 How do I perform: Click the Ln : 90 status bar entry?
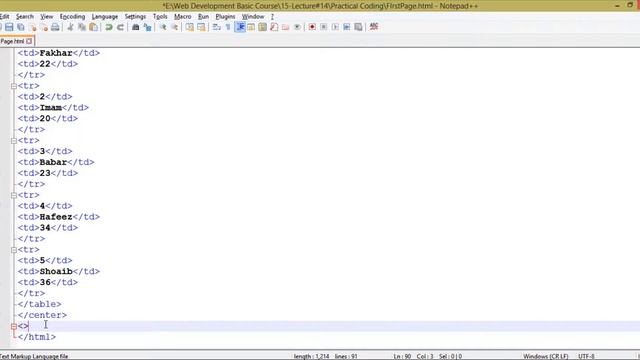[402, 356]
